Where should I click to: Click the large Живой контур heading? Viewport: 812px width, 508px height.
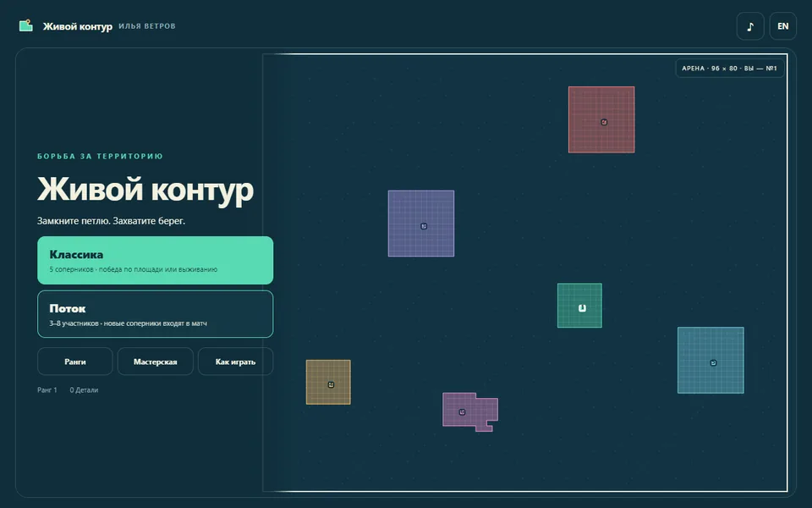pyautogui.click(x=145, y=189)
